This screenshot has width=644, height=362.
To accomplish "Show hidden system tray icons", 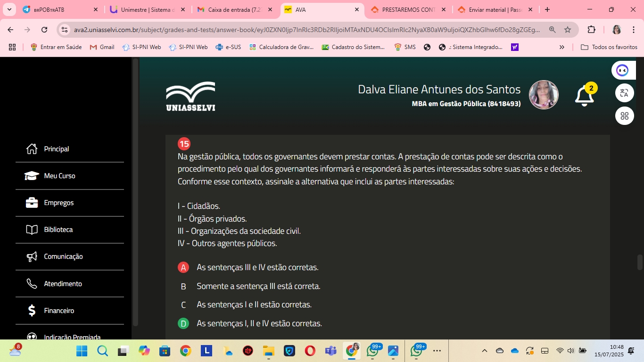I will 484,351.
